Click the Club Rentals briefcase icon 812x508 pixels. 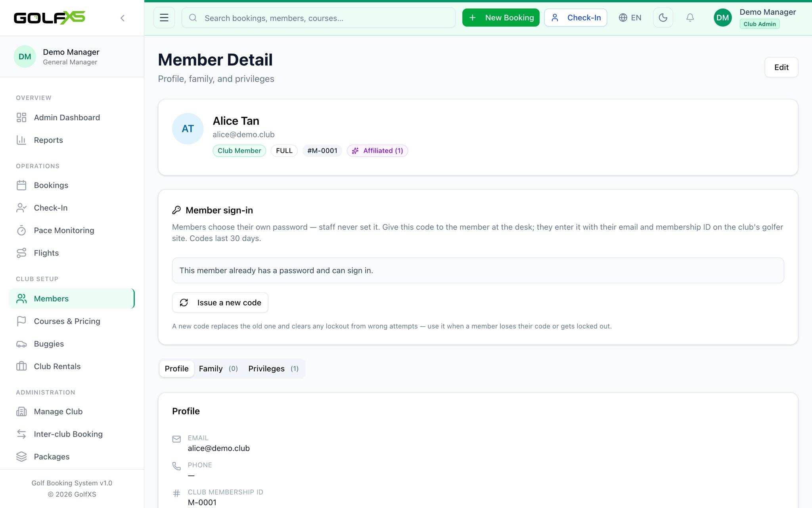pyautogui.click(x=21, y=367)
